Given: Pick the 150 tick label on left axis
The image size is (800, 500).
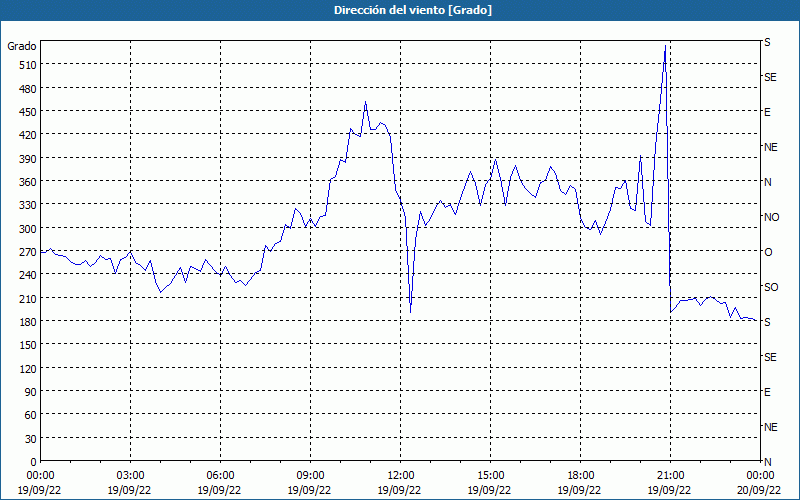Looking at the screenshot, I should (x=28, y=345).
